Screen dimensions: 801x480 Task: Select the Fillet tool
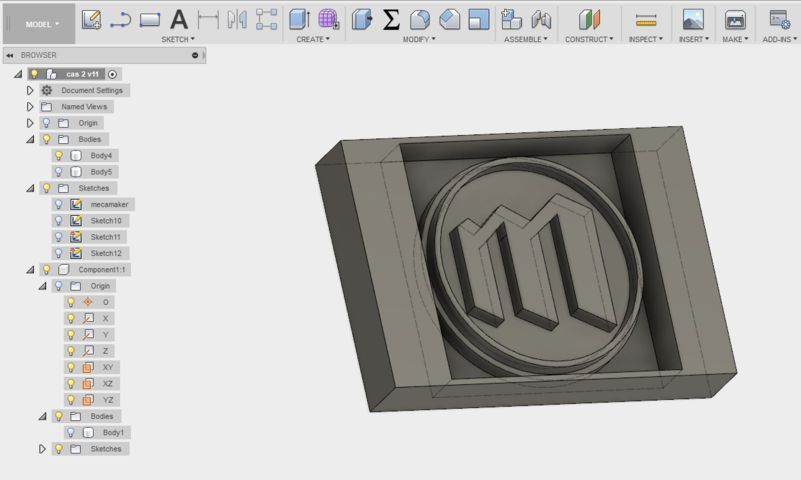[x=420, y=20]
